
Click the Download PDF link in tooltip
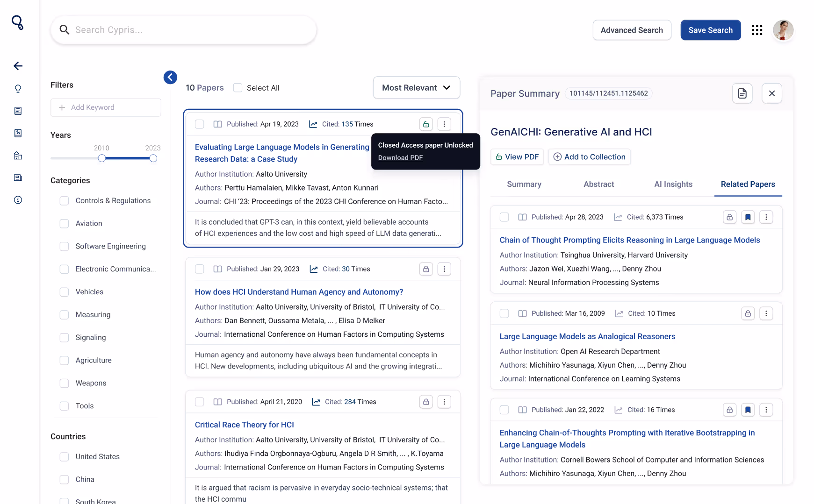(x=400, y=158)
